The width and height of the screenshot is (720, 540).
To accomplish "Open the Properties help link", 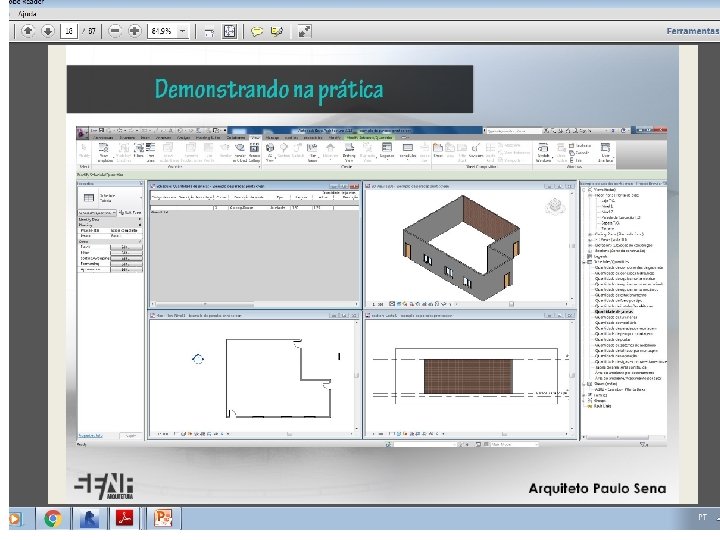I will tap(90, 435).
